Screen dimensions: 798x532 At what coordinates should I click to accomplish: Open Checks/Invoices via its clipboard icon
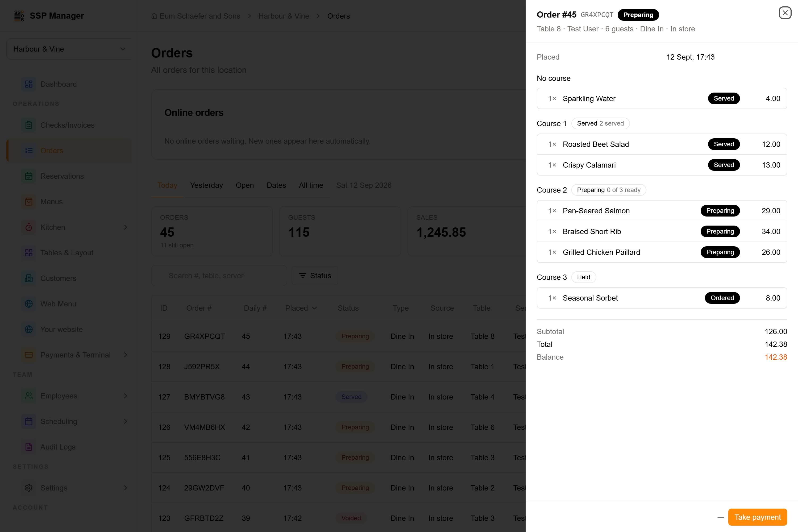29,125
